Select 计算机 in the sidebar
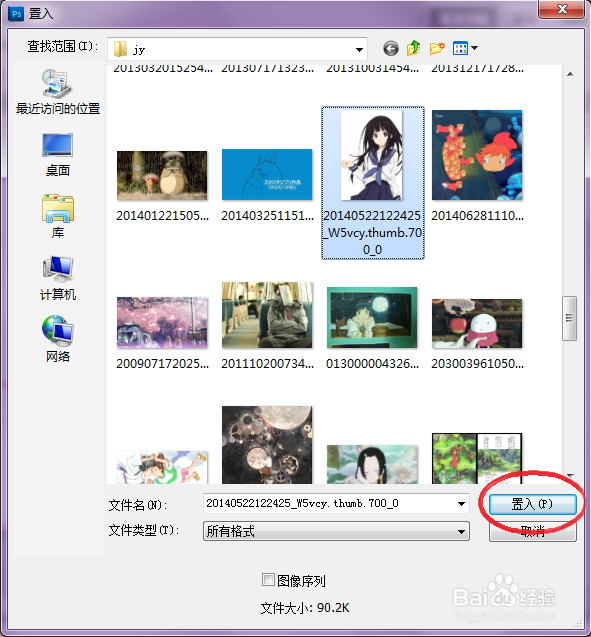Viewport: 591px width, 637px height. 58,278
